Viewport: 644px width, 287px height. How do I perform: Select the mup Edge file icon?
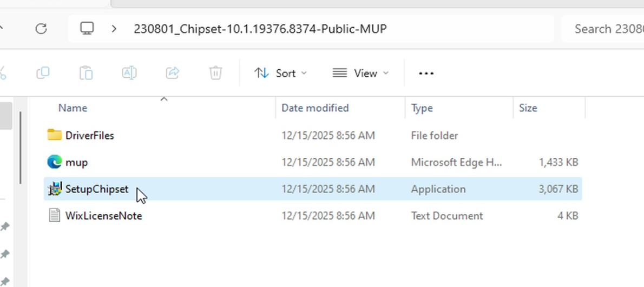[x=54, y=162]
